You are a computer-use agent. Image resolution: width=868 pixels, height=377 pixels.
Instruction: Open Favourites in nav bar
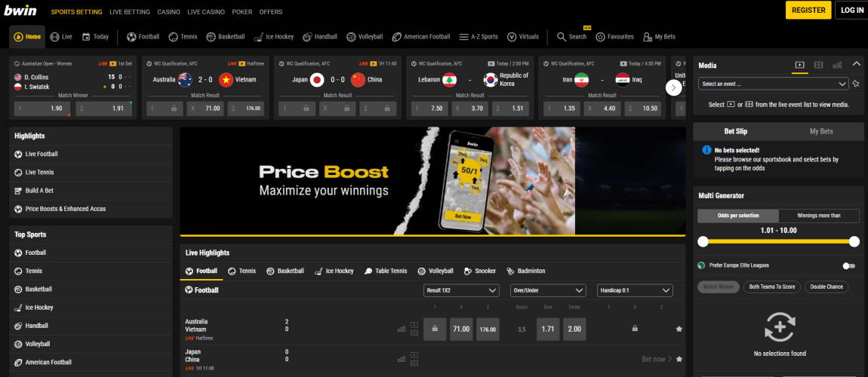pyautogui.click(x=614, y=37)
